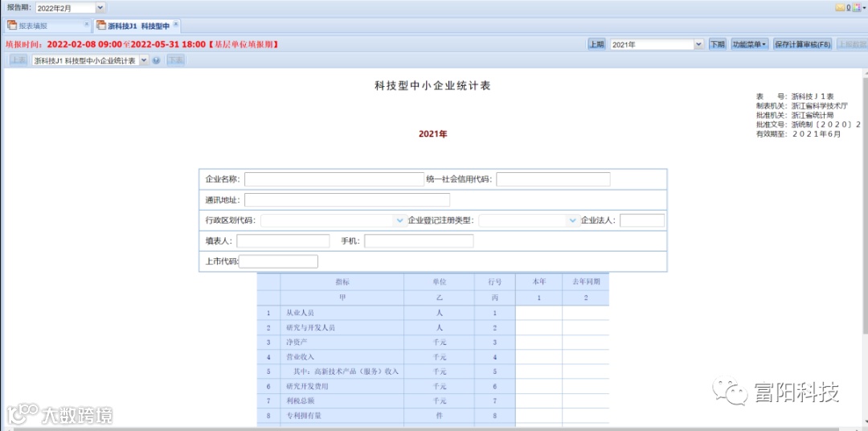Switch to the 报表填报 tab
Screen dimensions: 868x431
(x=47, y=26)
